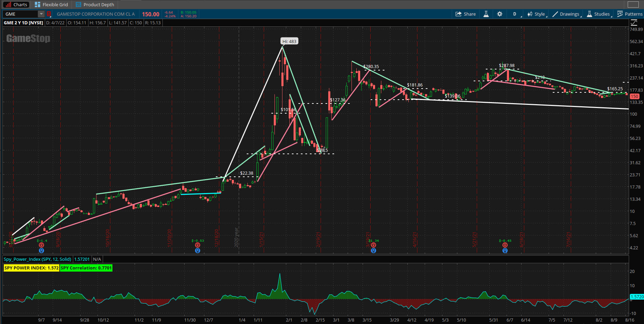Click the R: 15.13 range value

point(153,23)
